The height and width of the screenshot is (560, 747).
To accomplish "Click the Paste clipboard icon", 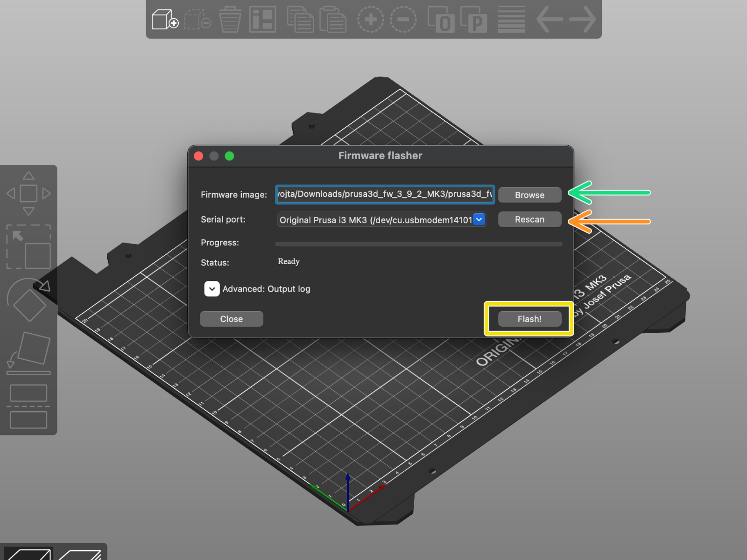I will point(333,20).
